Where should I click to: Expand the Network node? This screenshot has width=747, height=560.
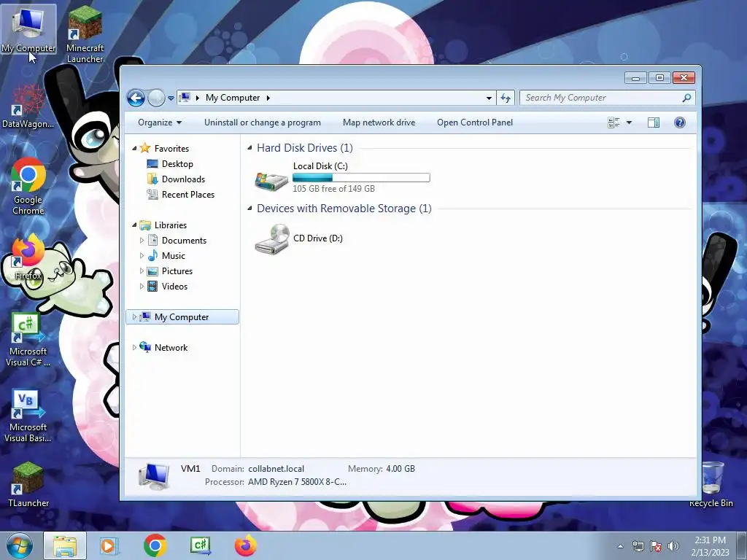point(134,347)
